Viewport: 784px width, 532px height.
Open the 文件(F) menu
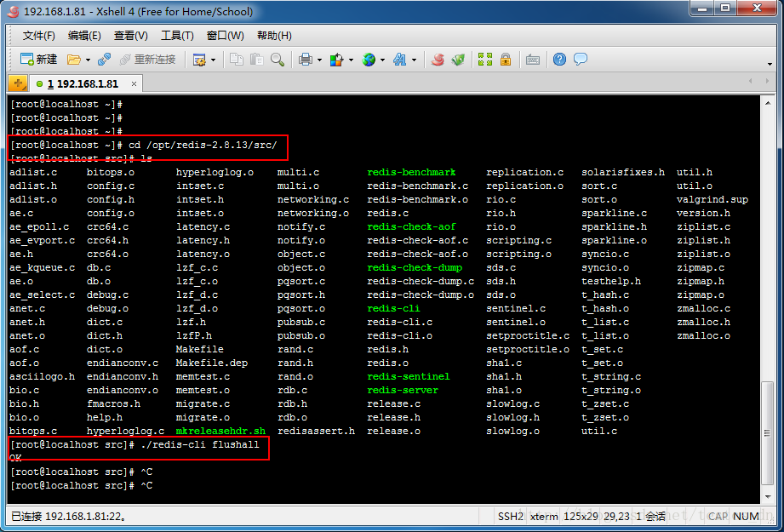[x=38, y=36]
